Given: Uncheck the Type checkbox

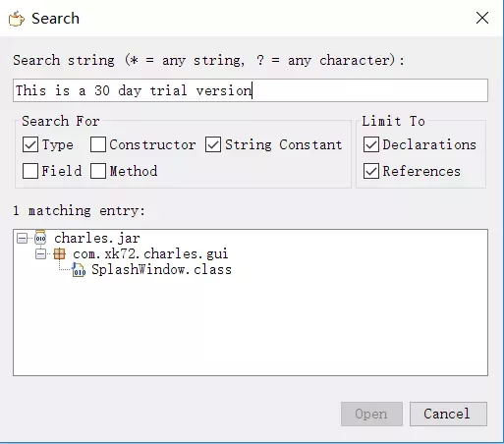Looking at the screenshot, I should [x=30, y=144].
